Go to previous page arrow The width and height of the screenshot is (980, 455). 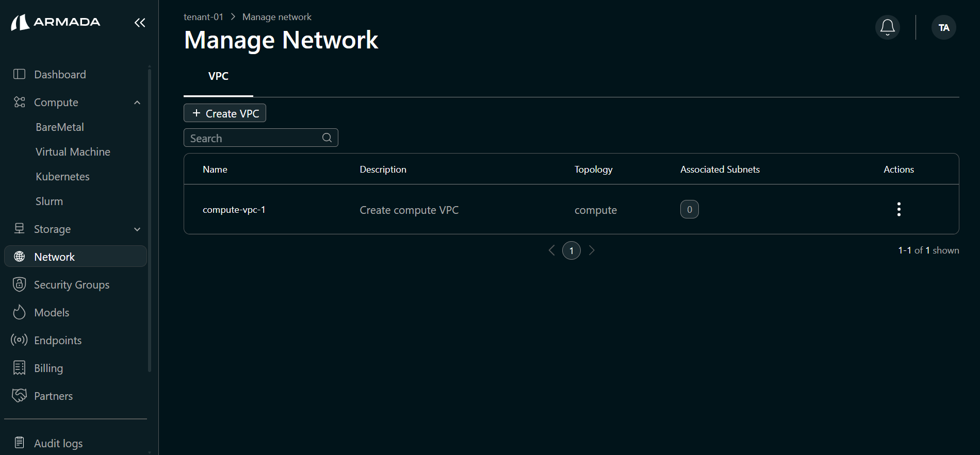pos(552,250)
